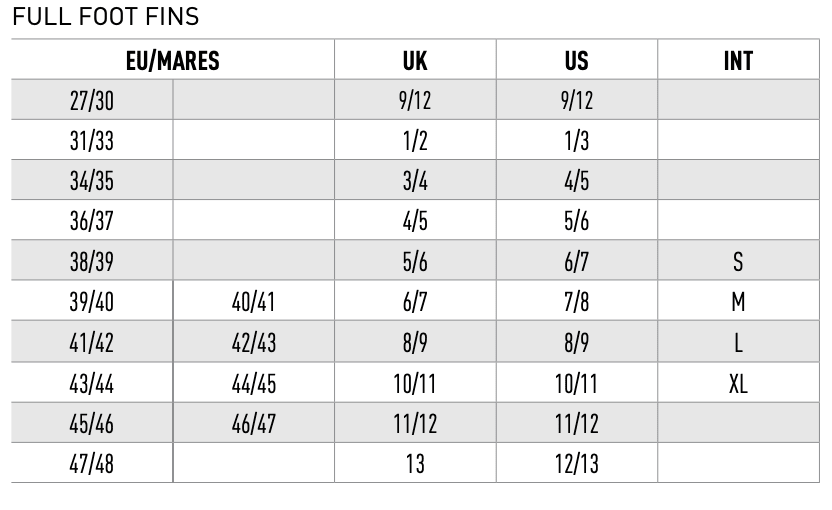This screenshot has width=832, height=510.
Task: Click the UK 10/11 size cell
Action: pyautogui.click(x=415, y=383)
